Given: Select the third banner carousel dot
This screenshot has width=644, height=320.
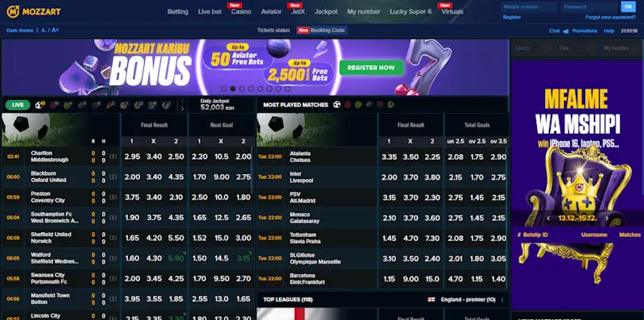Looking at the screenshot, I should coord(242,89).
